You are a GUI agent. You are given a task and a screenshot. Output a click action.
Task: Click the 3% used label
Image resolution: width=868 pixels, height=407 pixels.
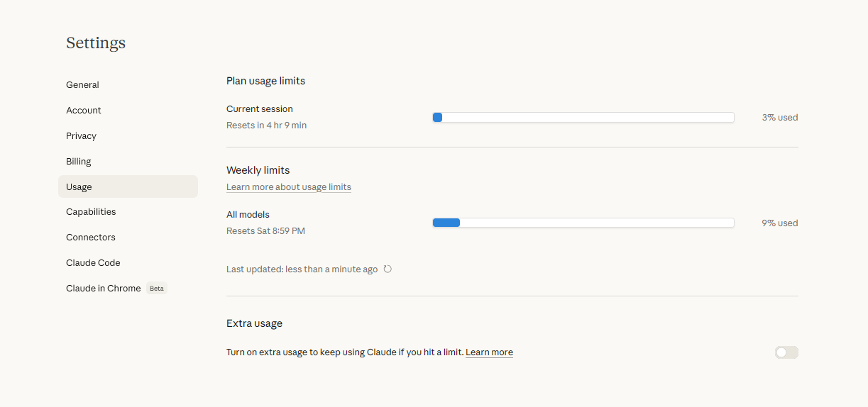pos(779,118)
